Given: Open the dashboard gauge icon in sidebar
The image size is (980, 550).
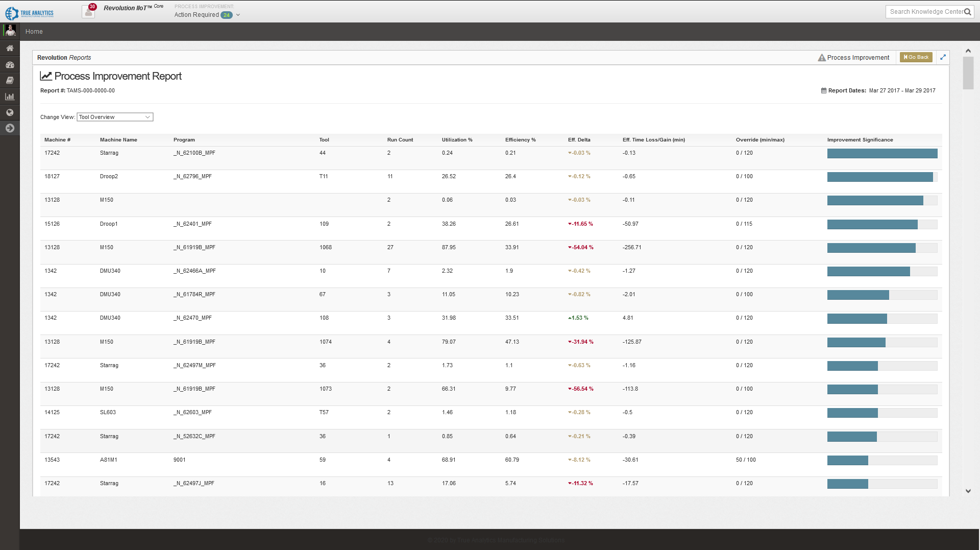Looking at the screenshot, I should point(10,65).
